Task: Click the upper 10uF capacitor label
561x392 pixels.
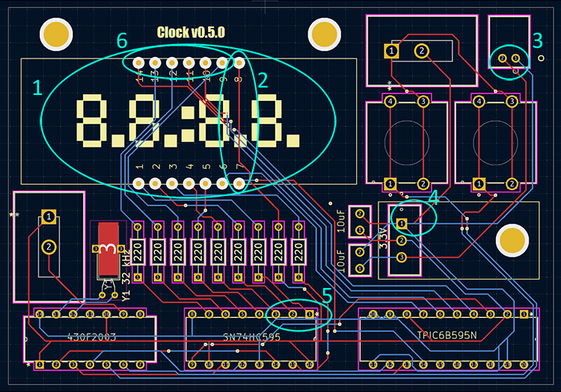Action: pyautogui.click(x=341, y=218)
